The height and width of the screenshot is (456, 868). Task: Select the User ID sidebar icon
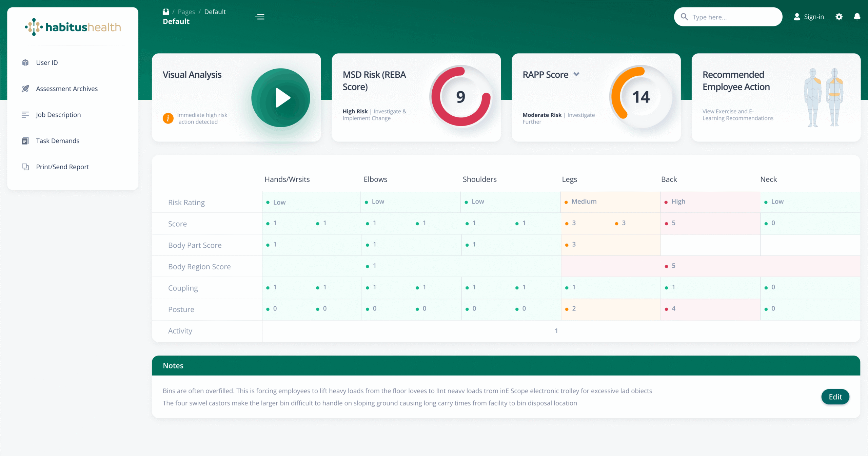coord(25,62)
